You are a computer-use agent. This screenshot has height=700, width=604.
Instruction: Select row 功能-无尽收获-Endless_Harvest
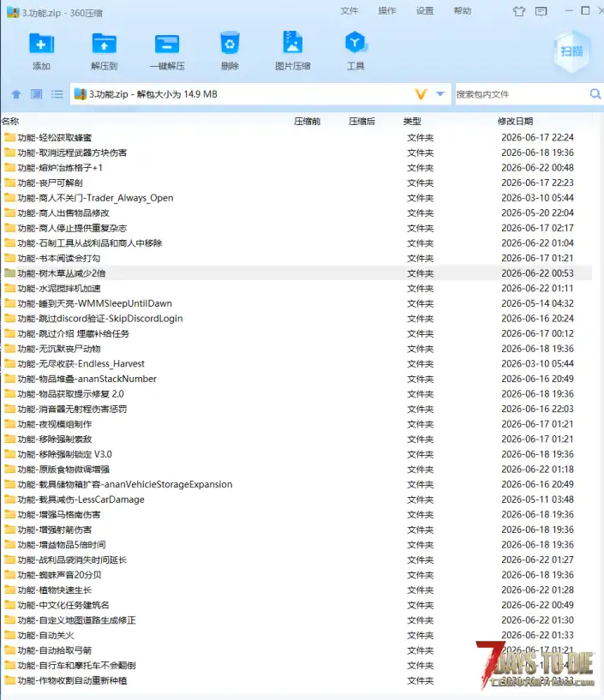click(x=297, y=363)
